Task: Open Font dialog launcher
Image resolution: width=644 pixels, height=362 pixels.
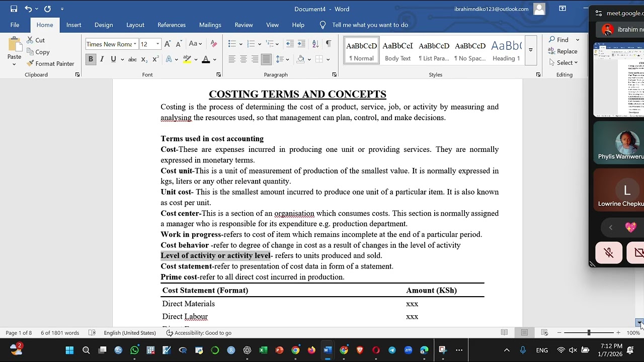Action: [x=219, y=74]
